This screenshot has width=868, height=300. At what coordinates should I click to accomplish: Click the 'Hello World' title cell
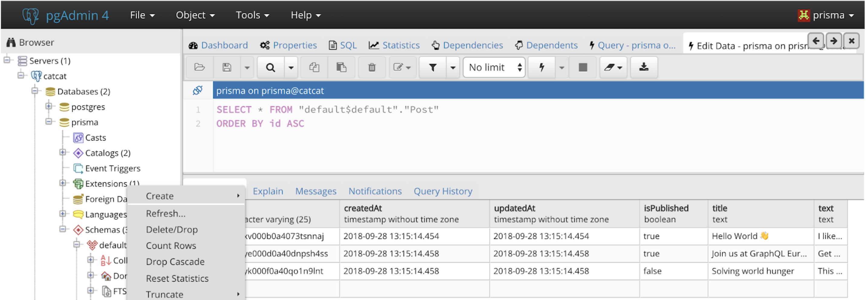coord(761,236)
